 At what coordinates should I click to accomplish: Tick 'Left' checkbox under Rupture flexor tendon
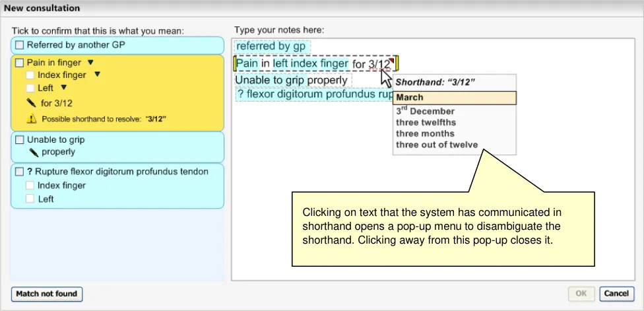(30, 199)
